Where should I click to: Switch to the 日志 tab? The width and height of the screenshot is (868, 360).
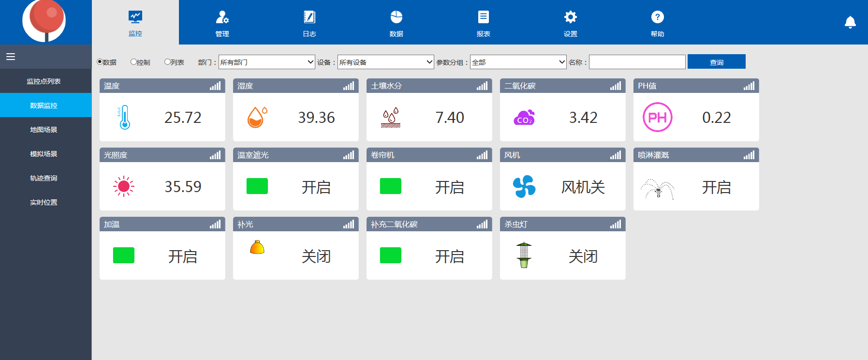(309, 23)
